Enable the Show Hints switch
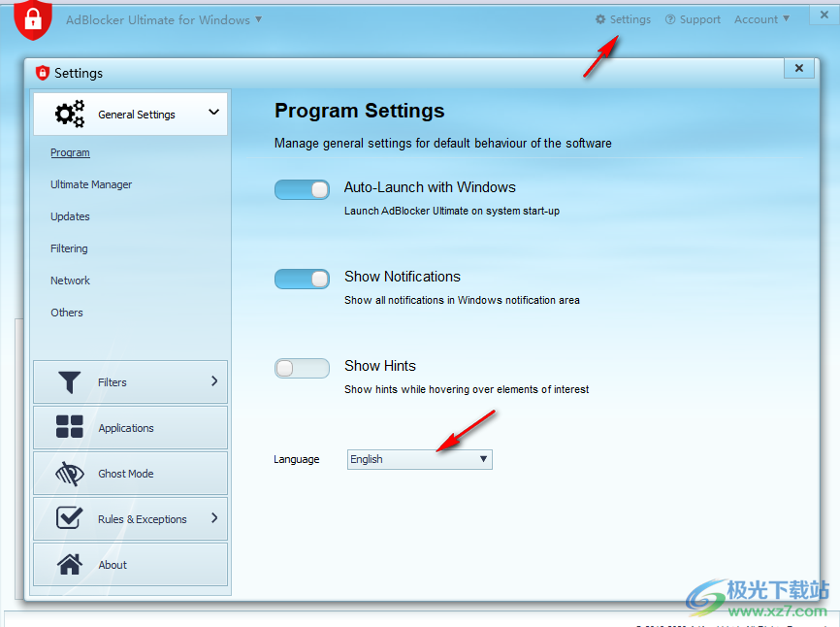This screenshot has width=840, height=627. 302,368
